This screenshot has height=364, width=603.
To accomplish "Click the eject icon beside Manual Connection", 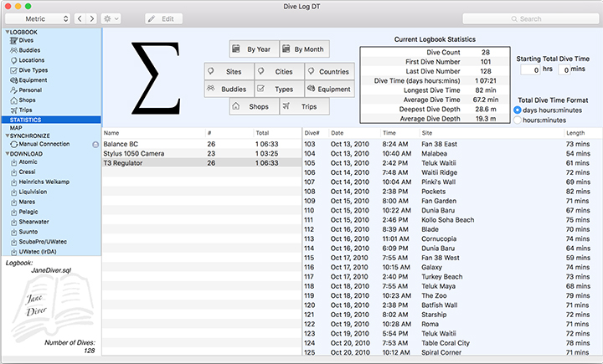I will tap(95, 144).
